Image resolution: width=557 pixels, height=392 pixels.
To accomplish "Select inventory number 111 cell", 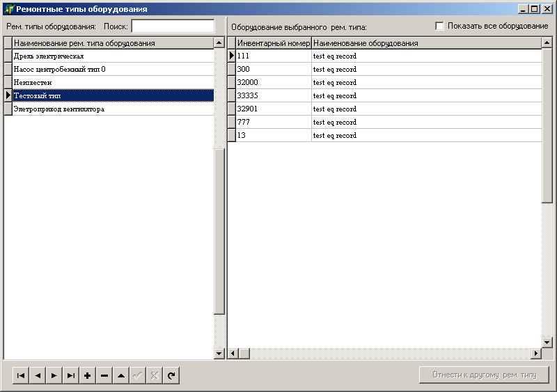I will point(274,56).
